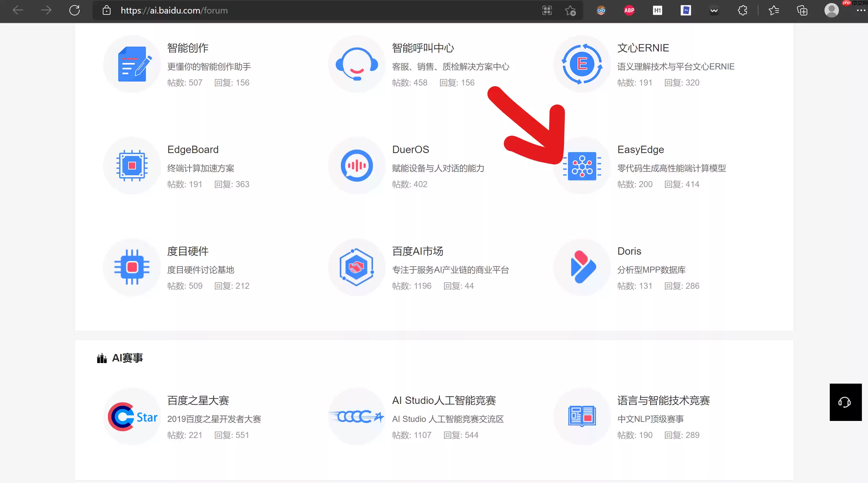Open the customer support headset floating button
This screenshot has width=868, height=483.
845,402
